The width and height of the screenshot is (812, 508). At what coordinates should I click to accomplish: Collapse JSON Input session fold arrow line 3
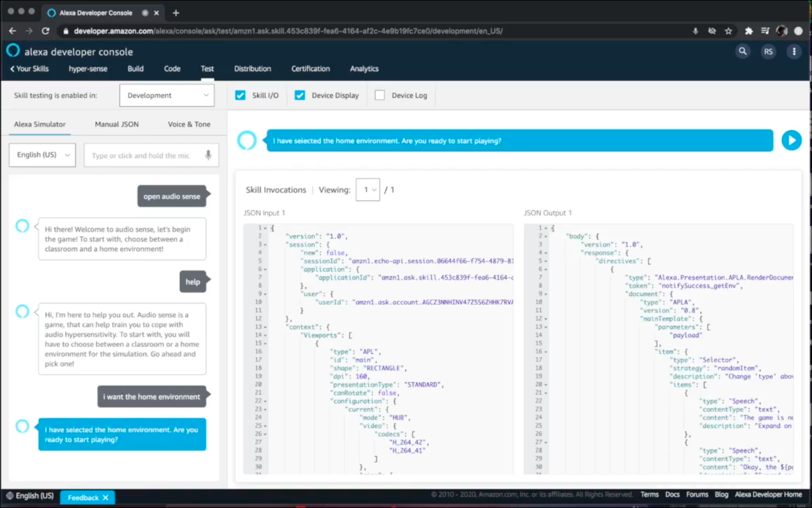(266, 244)
